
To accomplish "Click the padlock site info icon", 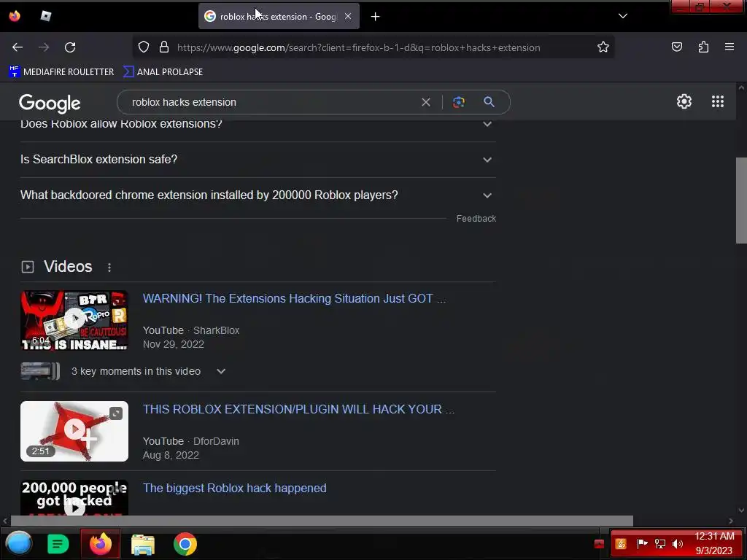I will pyautogui.click(x=164, y=47).
